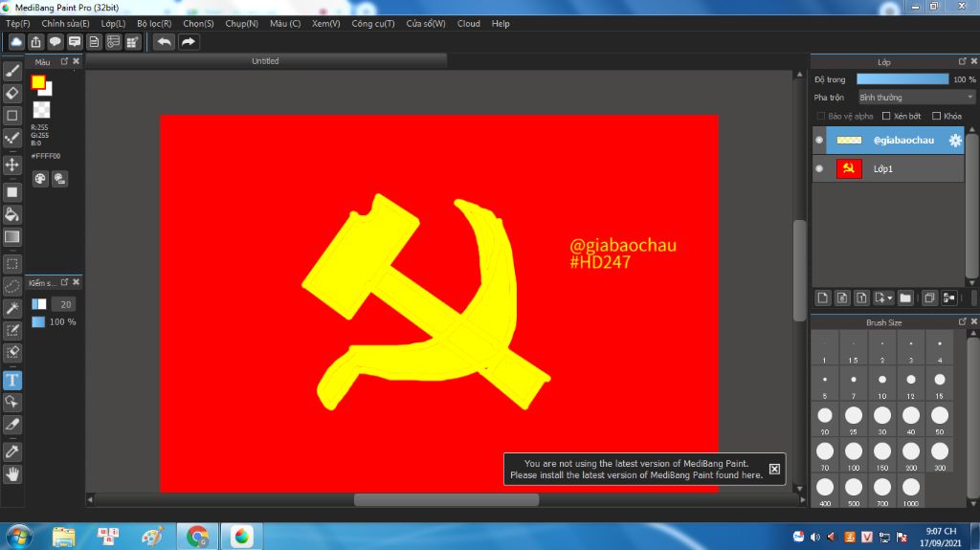Duplicate the selected layer
The image size is (980, 550).
929,298
